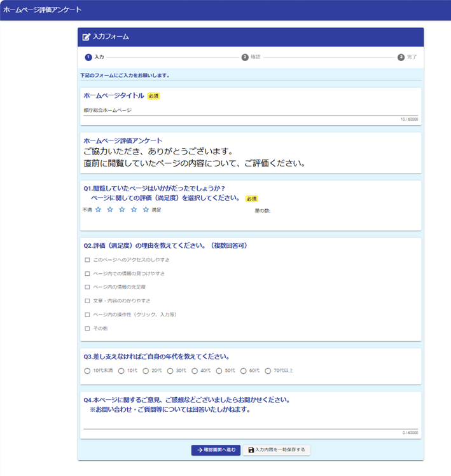
Task: Click the 星の数 label
Action: click(x=262, y=211)
